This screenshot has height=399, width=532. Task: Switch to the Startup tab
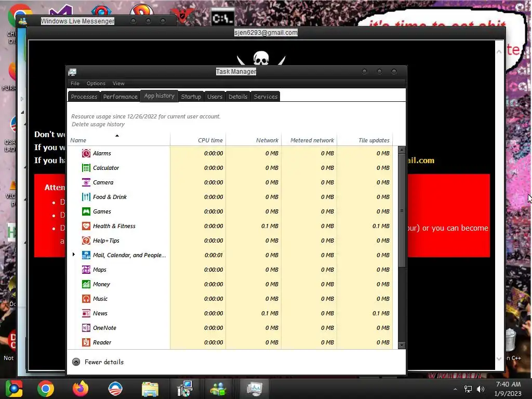click(191, 97)
